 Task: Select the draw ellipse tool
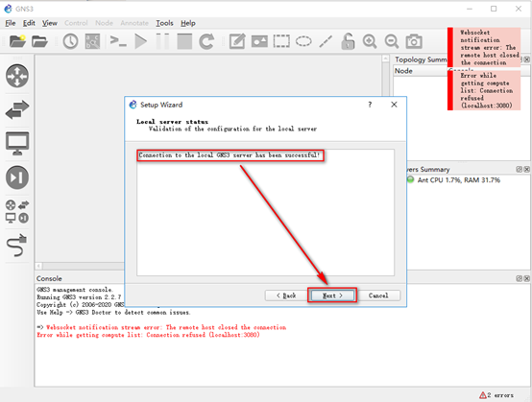[303, 41]
